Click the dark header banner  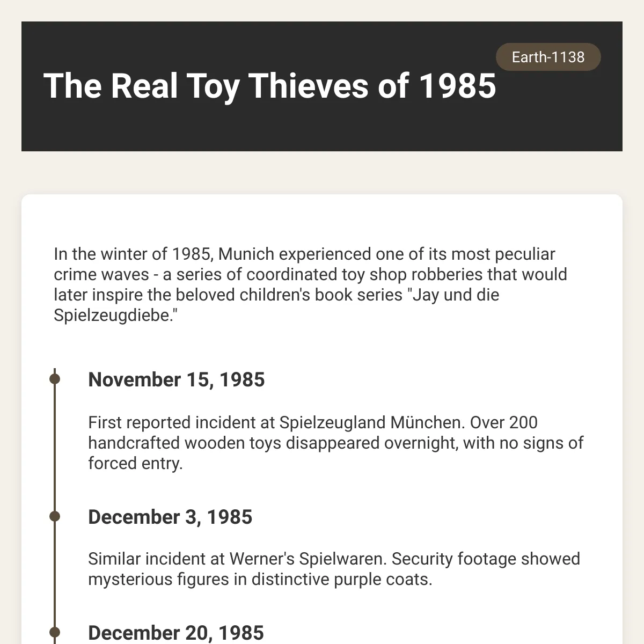click(x=322, y=86)
